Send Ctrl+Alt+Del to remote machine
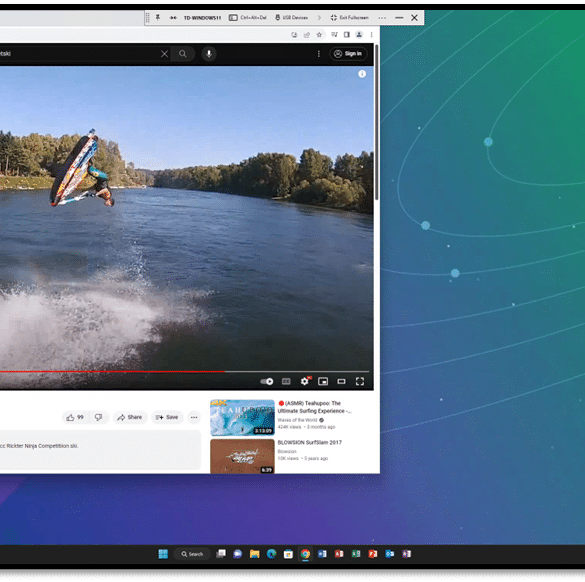Image resolution: width=585 pixels, height=582 pixels. pyautogui.click(x=248, y=18)
